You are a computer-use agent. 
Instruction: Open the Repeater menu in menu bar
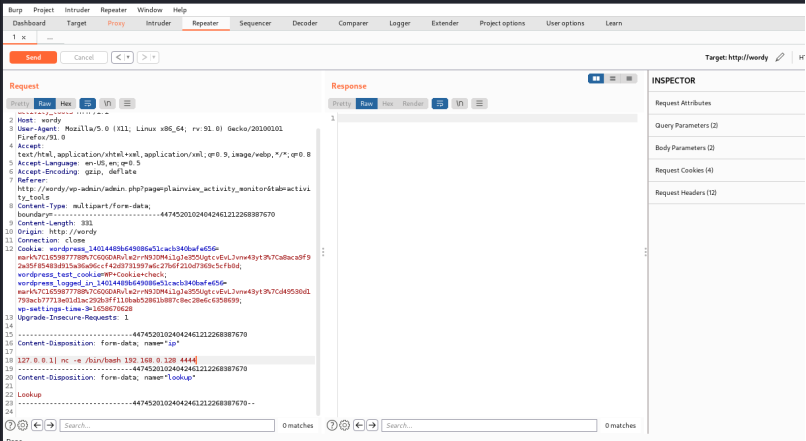point(114,10)
